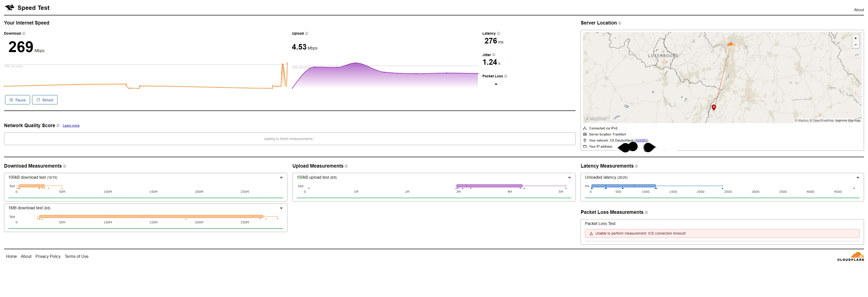Click the Packet Loss info icon
This screenshot has height=297, width=868.
(x=505, y=76)
